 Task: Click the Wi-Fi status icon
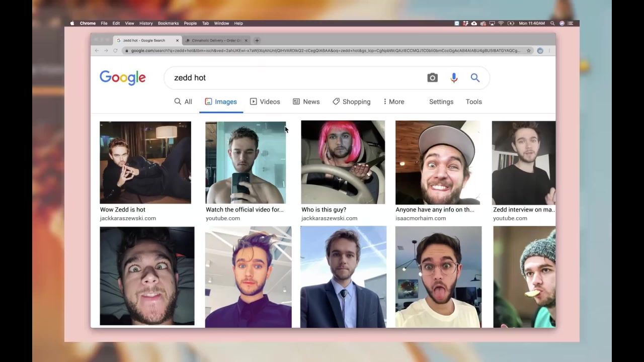[x=501, y=23]
